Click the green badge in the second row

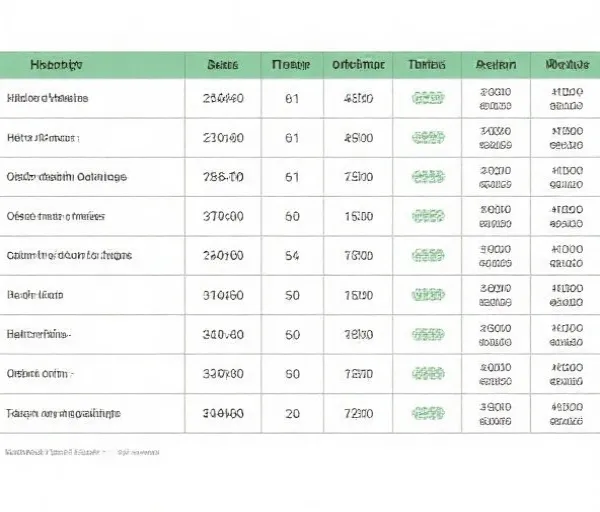(427, 138)
